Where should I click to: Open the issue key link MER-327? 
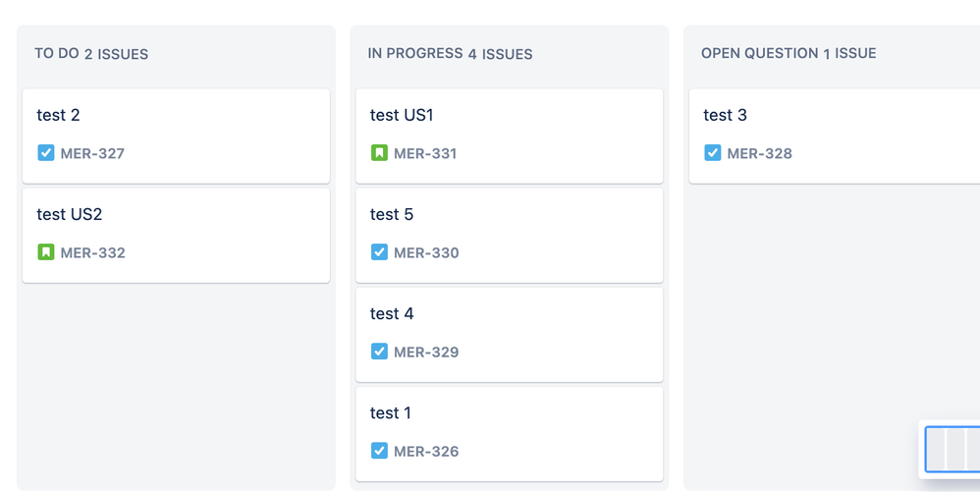click(92, 154)
